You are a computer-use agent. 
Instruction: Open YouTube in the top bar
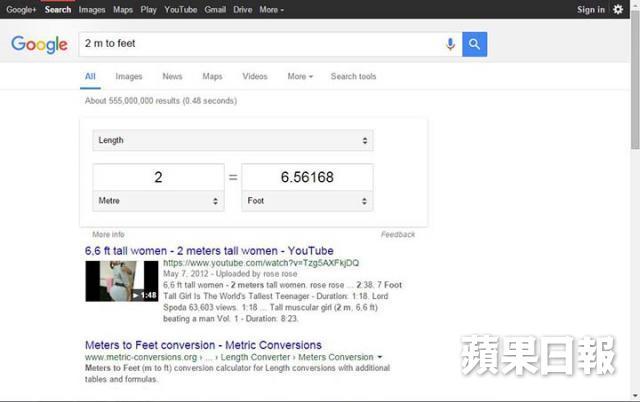(x=180, y=9)
